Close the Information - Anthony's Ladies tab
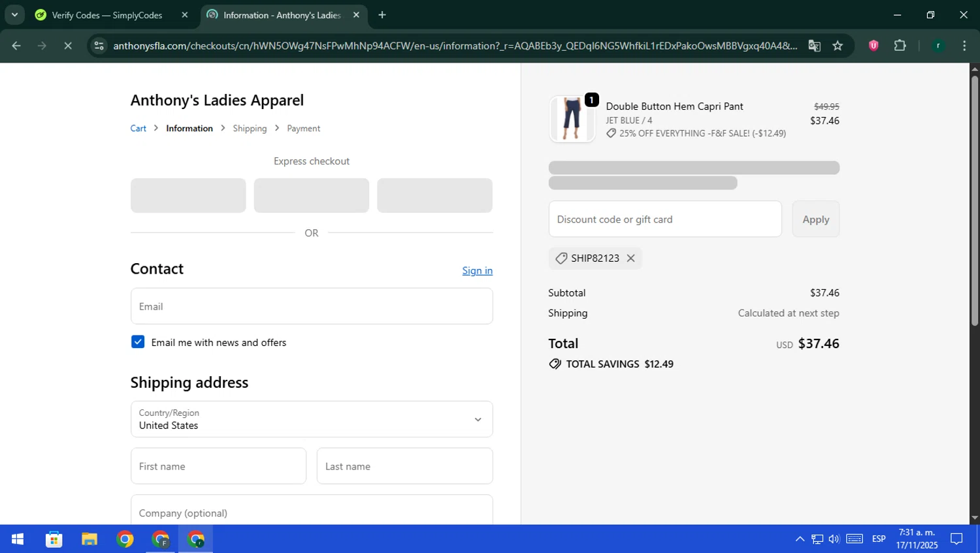 (356, 15)
